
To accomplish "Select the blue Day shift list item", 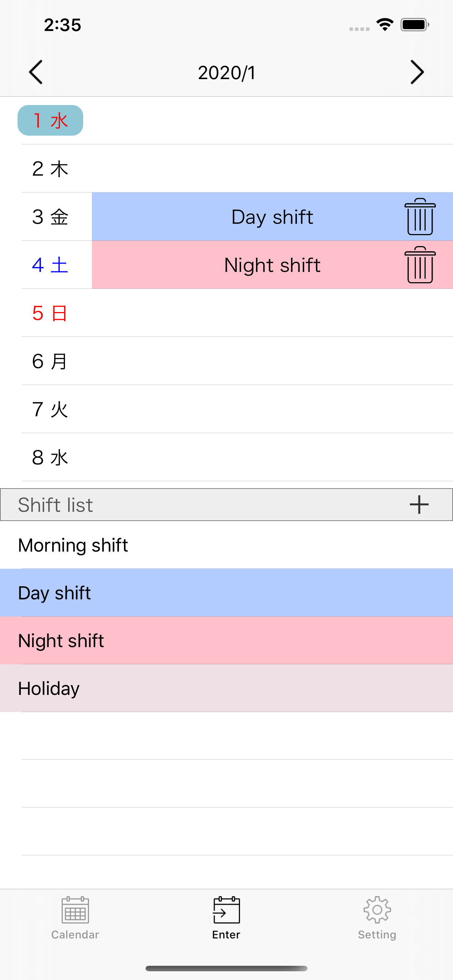I will [226, 593].
